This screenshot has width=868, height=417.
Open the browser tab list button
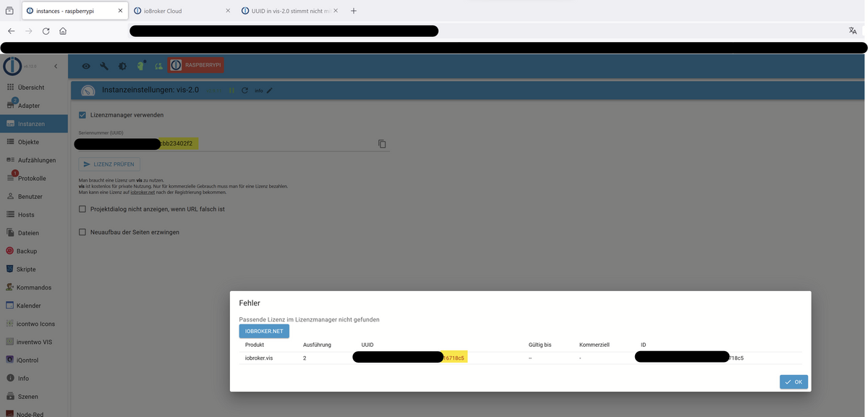point(9,11)
